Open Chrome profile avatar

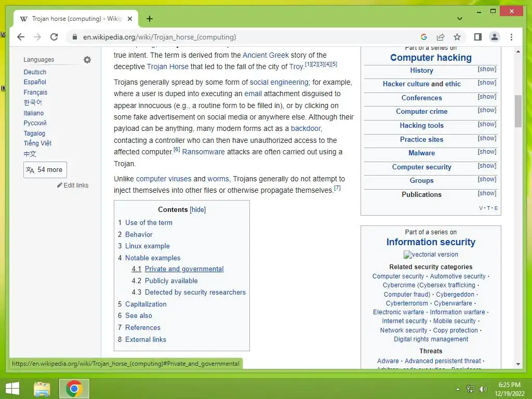pos(495,37)
